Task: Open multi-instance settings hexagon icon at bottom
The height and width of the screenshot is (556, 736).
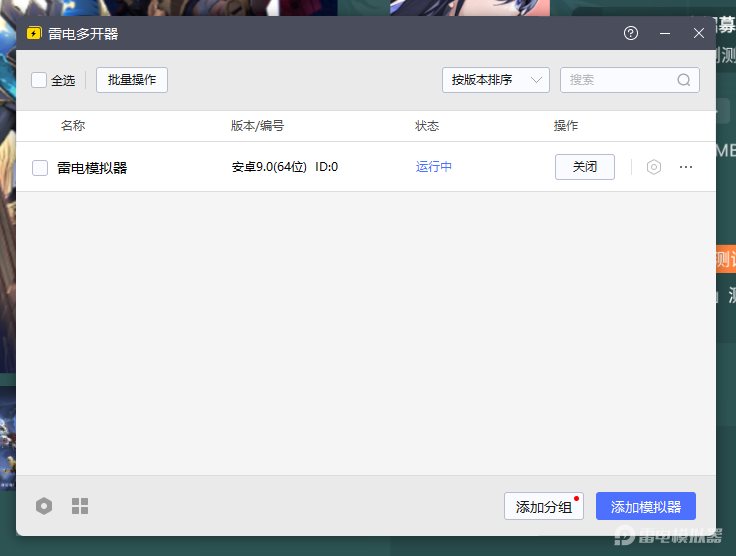Action: [x=44, y=506]
